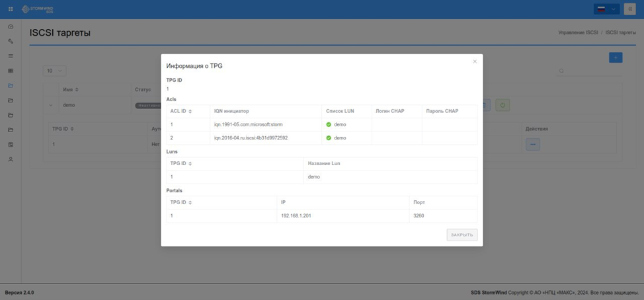This screenshot has width=644, height=300.
Task: Open the three-line list icon in sidebar
Action: pyautogui.click(x=11, y=56)
